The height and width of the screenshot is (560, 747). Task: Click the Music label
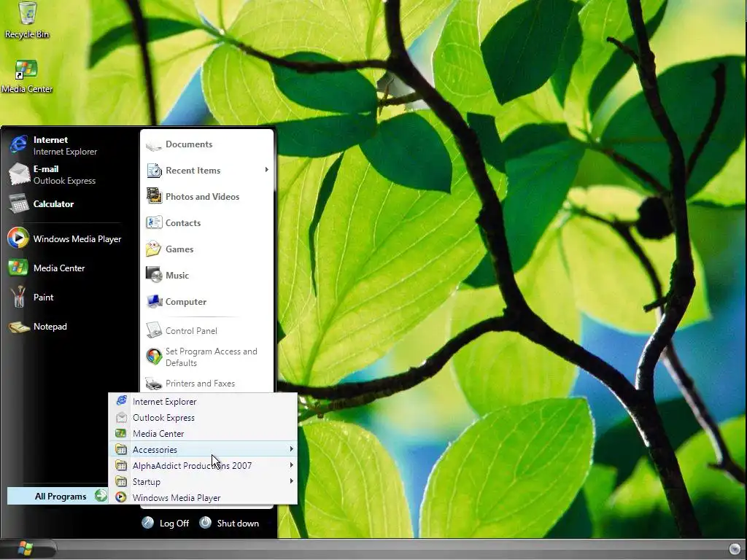tap(177, 275)
